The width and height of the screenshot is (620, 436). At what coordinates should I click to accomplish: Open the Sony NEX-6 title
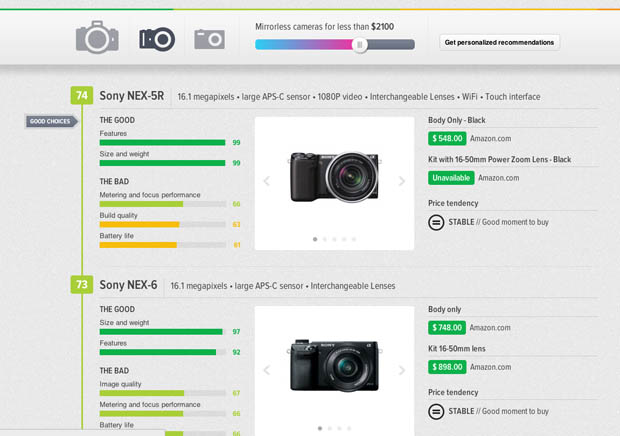[128, 285]
